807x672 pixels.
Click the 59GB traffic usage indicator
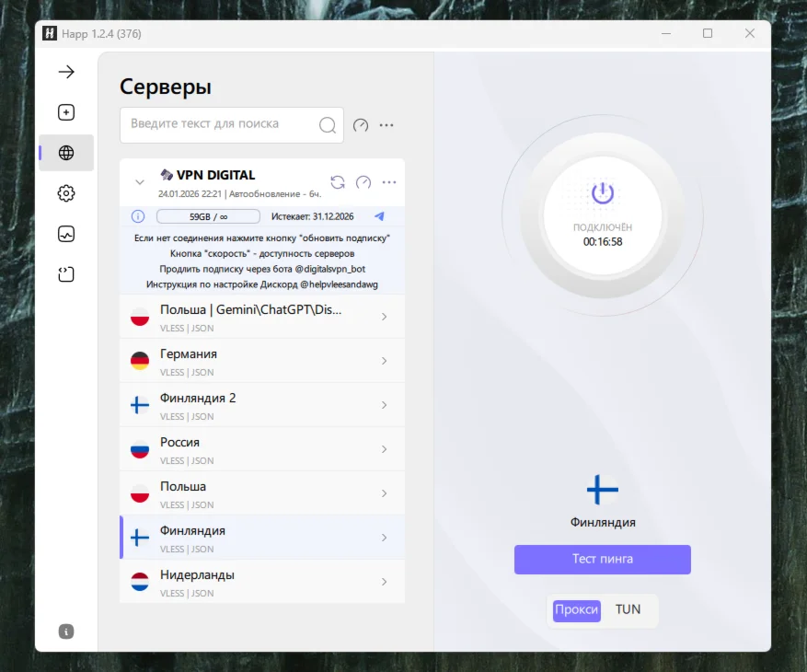pyautogui.click(x=208, y=215)
